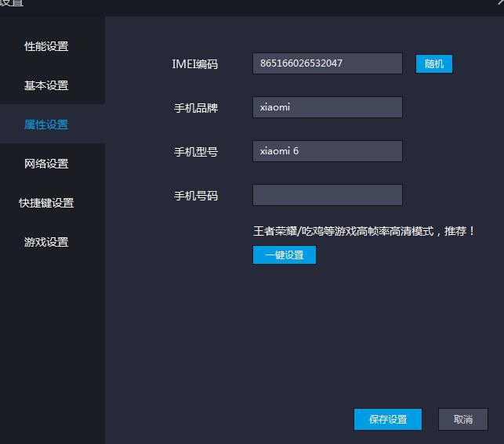Cancel changes with 取消 button
The image size is (504, 444).
[x=463, y=419]
